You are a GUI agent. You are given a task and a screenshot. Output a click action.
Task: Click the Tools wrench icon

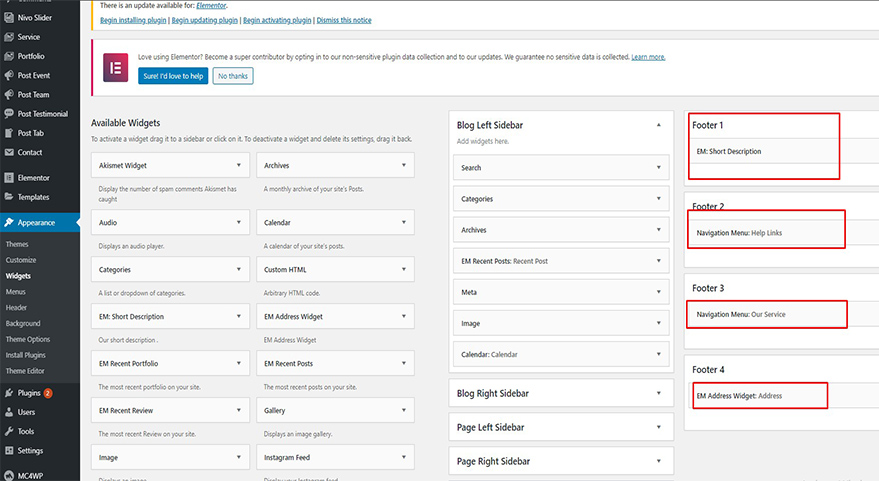pos(9,431)
